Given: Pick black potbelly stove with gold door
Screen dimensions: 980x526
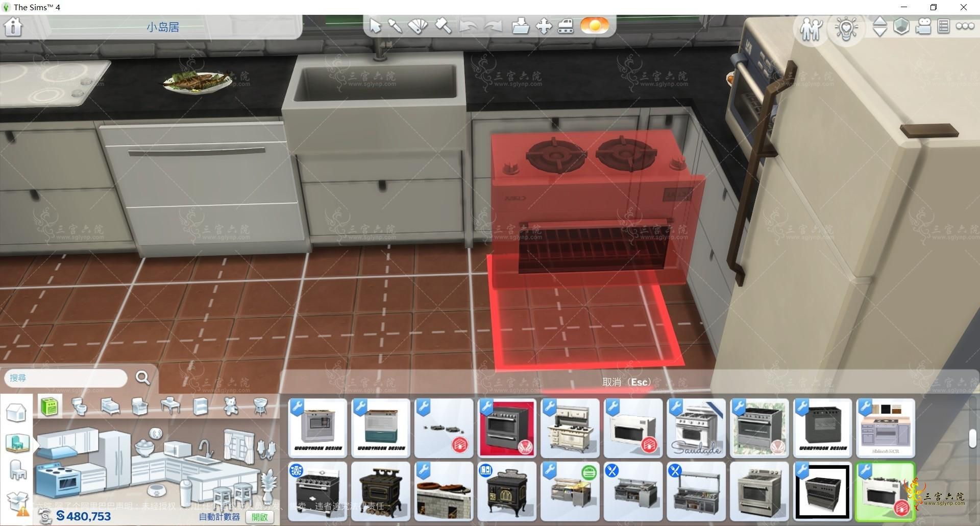Looking at the screenshot, I should (x=507, y=491).
